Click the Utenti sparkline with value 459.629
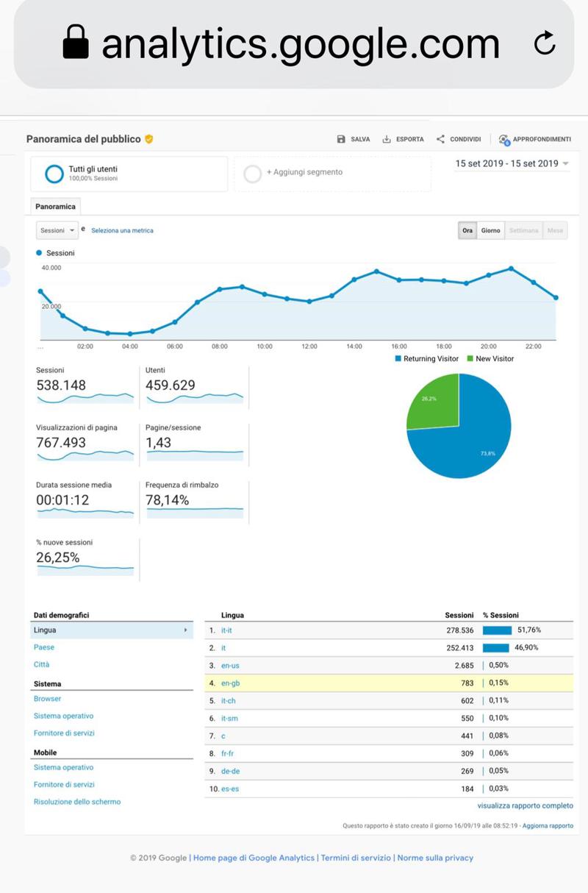Viewport: 588px width, 893px height. point(195,398)
